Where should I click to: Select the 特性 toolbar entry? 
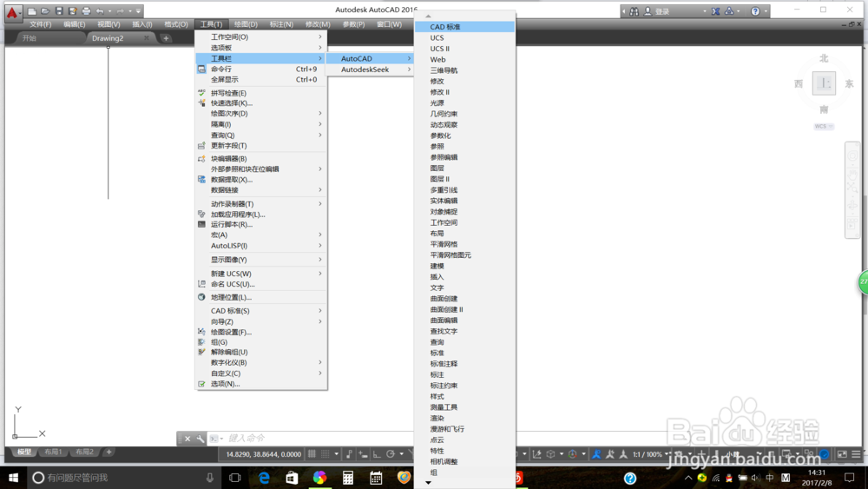click(x=464, y=451)
